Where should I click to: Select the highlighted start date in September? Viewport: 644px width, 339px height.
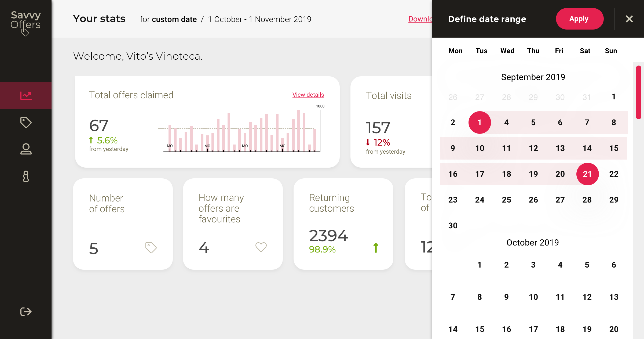click(480, 122)
